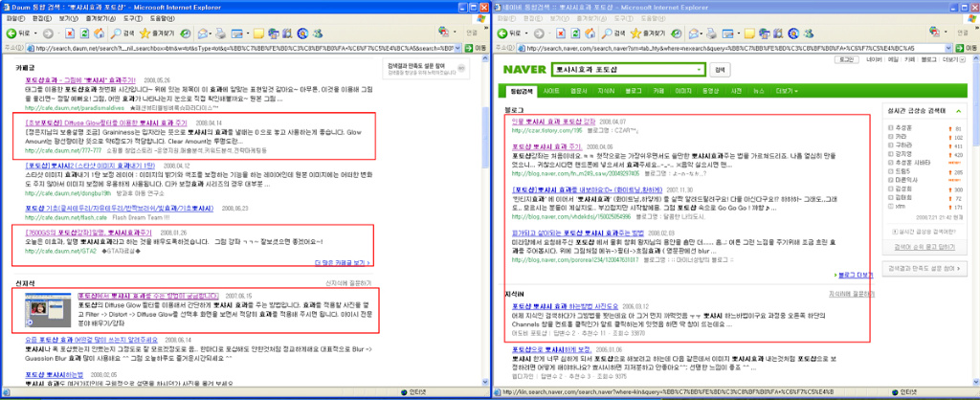Click the 추성훈 trending keyword on Naver
980x400 pixels.
tap(903, 129)
